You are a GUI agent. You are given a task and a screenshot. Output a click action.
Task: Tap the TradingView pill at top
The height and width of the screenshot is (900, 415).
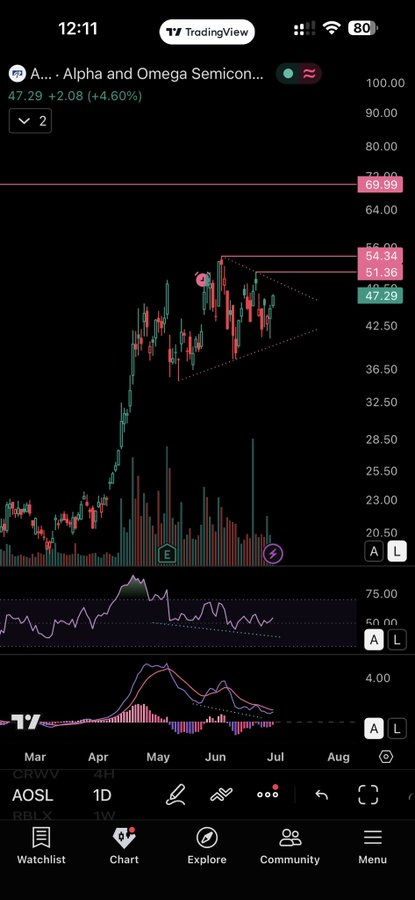coord(207,32)
